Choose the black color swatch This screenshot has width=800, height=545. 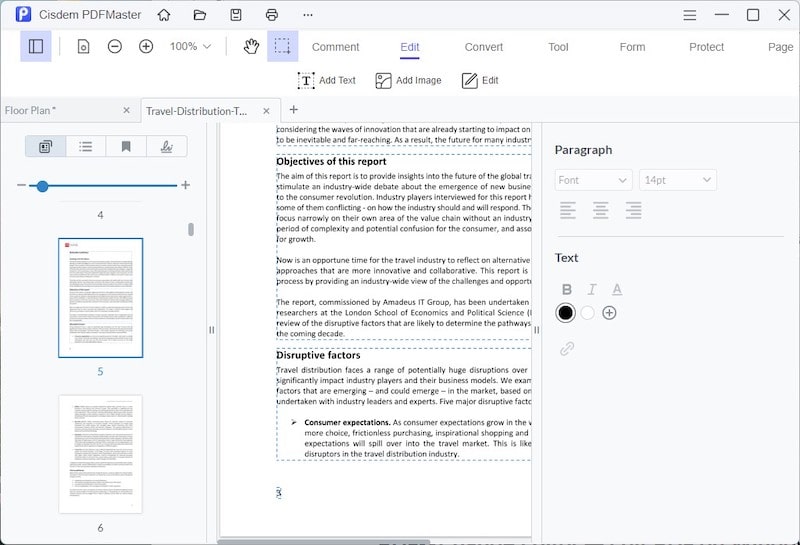point(565,313)
